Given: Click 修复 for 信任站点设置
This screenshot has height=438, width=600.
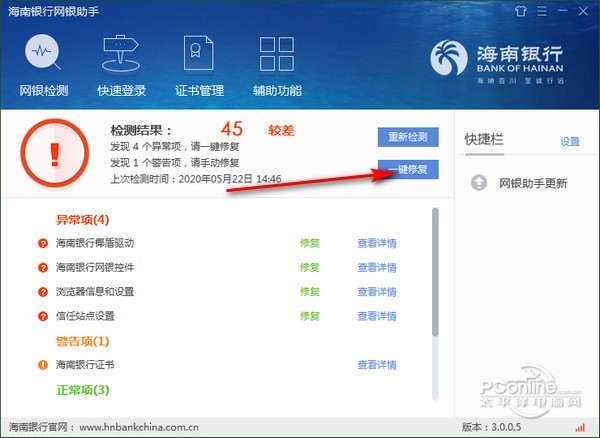Looking at the screenshot, I should click(x=310, y=316).
